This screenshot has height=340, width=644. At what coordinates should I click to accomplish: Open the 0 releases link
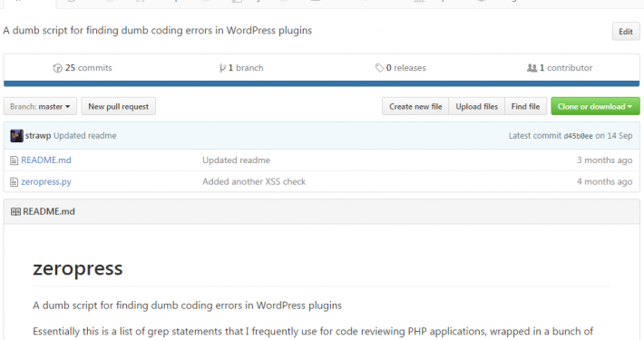400,68
